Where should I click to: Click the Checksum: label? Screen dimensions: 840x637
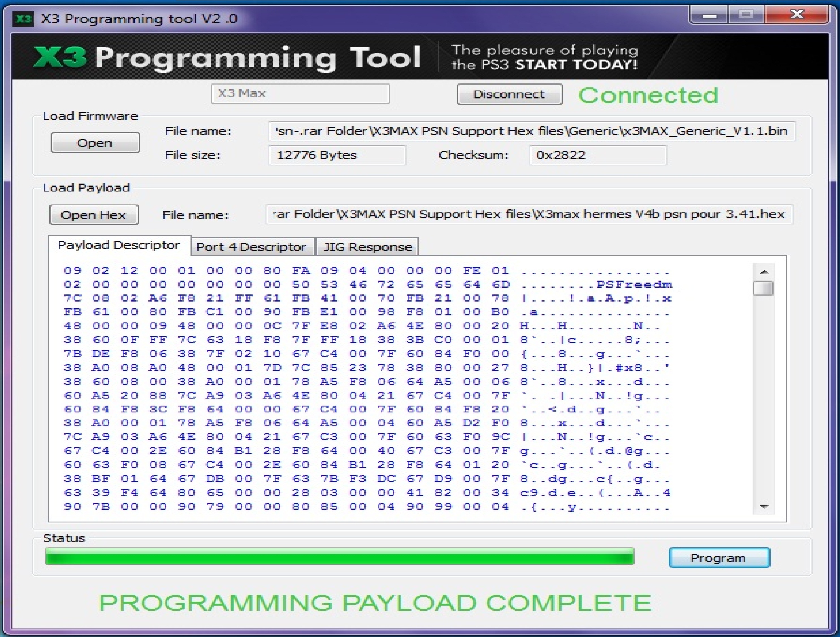(473, 155)
